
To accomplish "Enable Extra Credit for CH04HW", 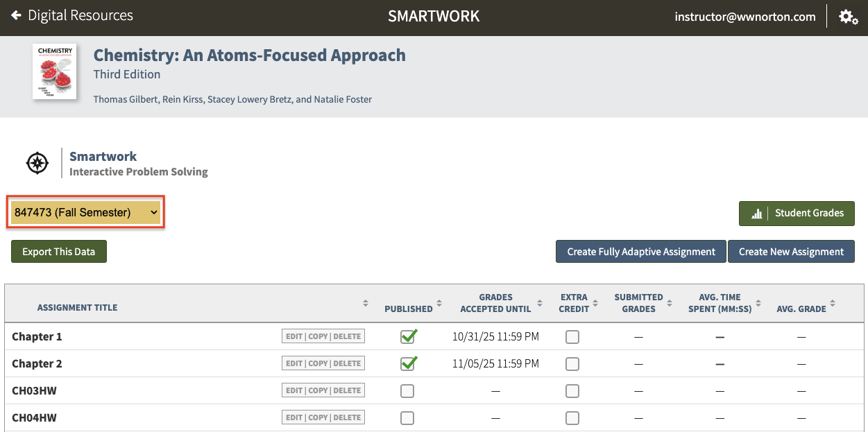I will click(572, 418).
